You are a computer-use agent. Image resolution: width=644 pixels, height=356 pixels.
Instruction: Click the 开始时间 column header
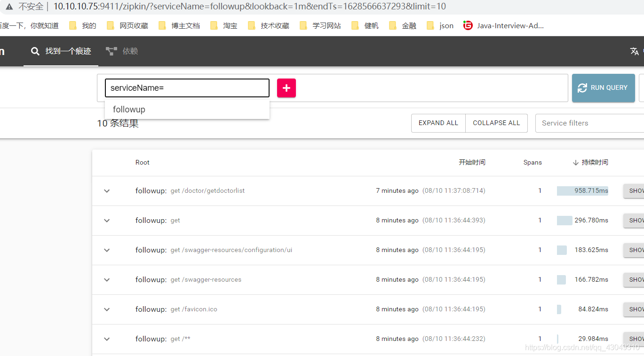pyautogui.click(x=472, y=162)
